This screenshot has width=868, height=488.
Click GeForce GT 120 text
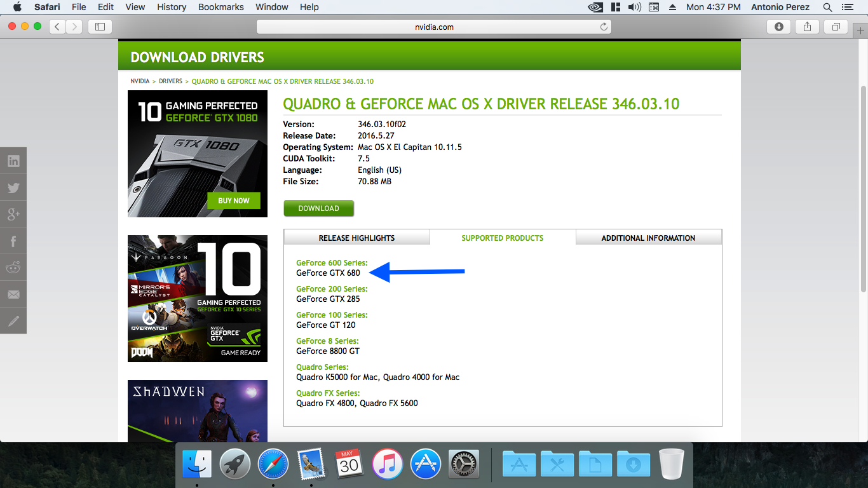click(326, 325)
